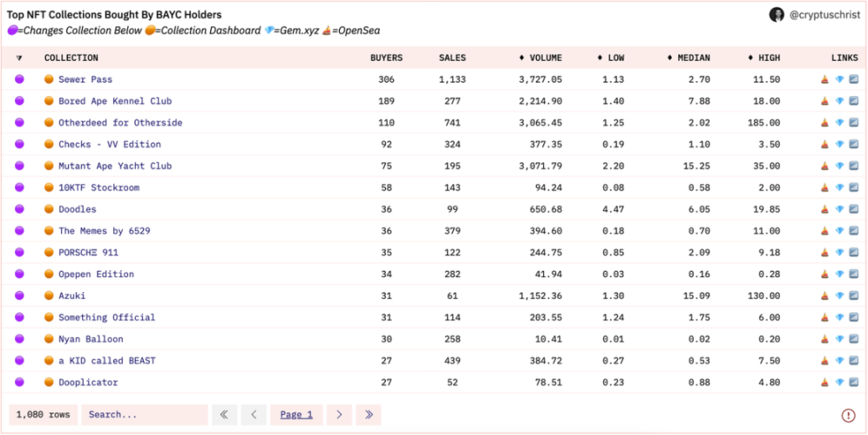Sort the table by the VOLUME column
This screenshot has width=868, height=435.
540,58
